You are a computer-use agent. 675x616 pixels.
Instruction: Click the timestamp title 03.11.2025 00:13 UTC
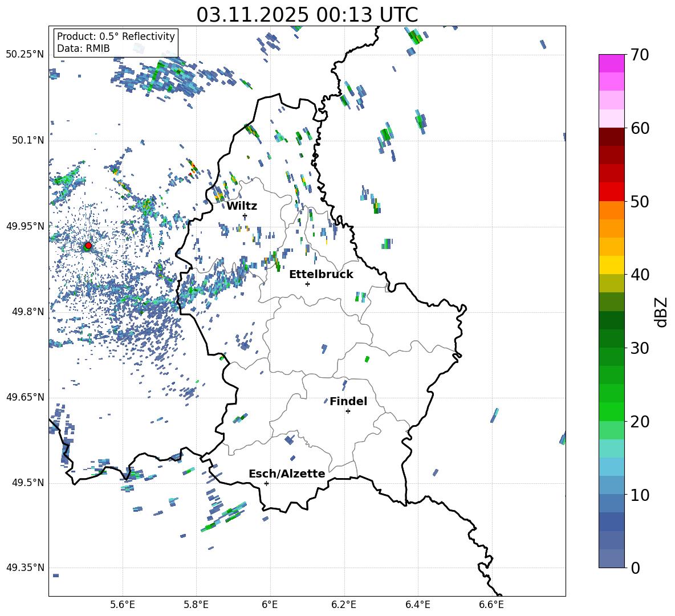click(x=307, y=14)
